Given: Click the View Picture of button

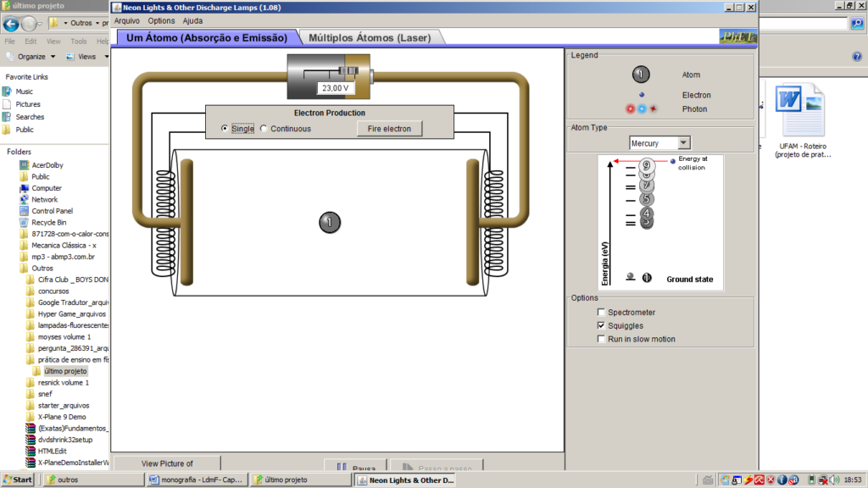Looking at the screenshot, I should [167, 463].
